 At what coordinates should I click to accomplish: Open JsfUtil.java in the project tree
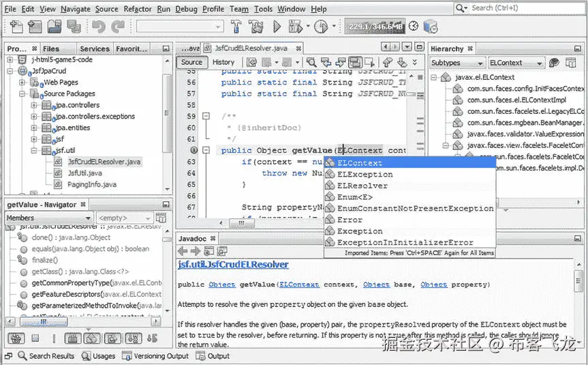(x=84, y=173)
